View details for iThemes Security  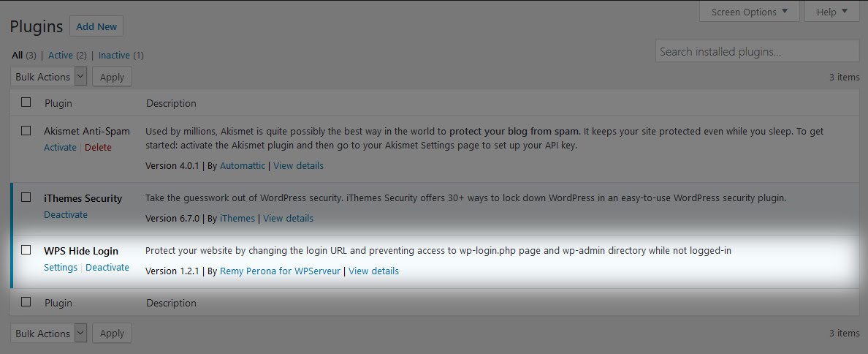289,218
